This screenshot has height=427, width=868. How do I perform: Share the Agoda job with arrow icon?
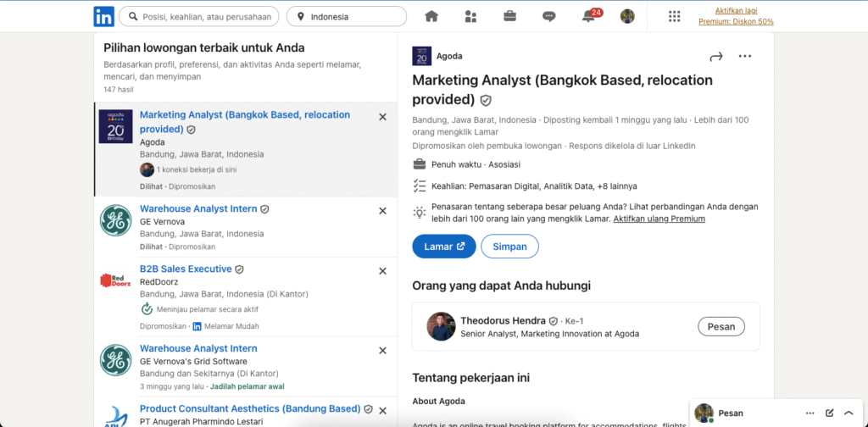(716, 57)
